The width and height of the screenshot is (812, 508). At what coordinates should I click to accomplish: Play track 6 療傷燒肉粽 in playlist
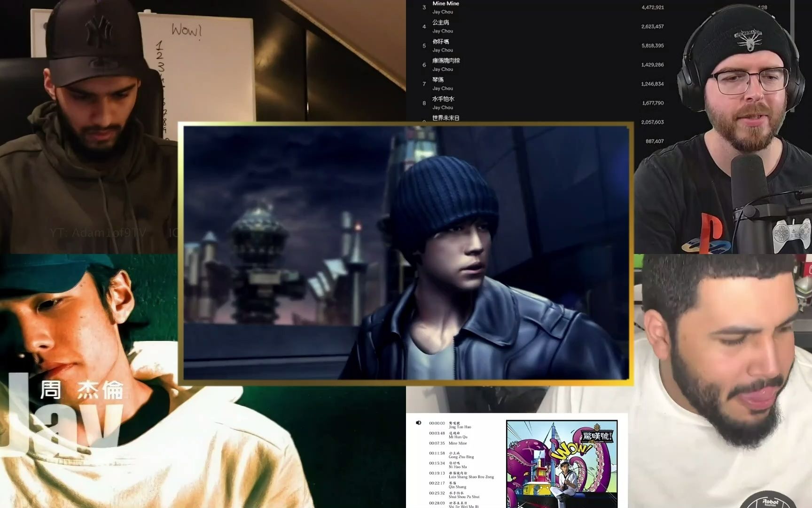[446, 61]
